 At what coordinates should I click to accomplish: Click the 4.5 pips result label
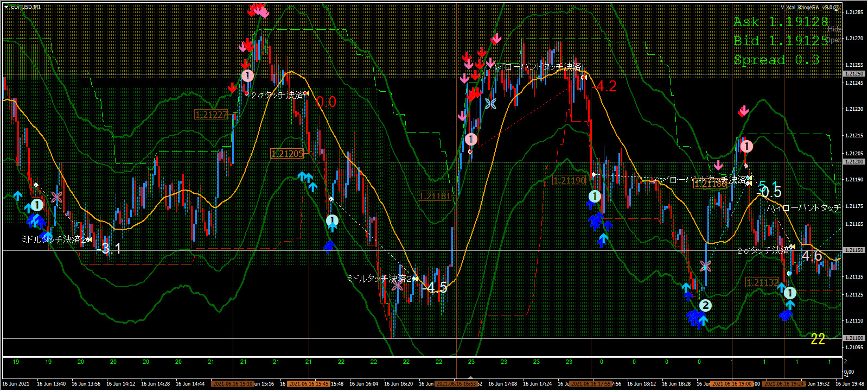(435, 287)
